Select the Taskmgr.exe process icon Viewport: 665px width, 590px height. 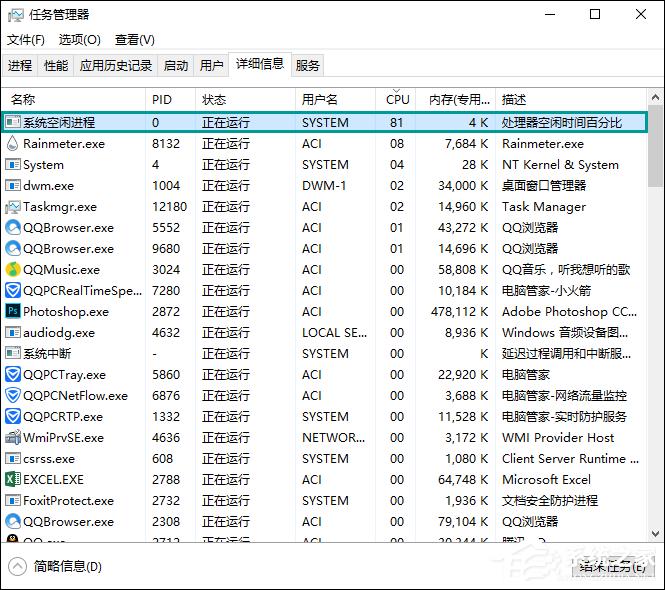13,207
